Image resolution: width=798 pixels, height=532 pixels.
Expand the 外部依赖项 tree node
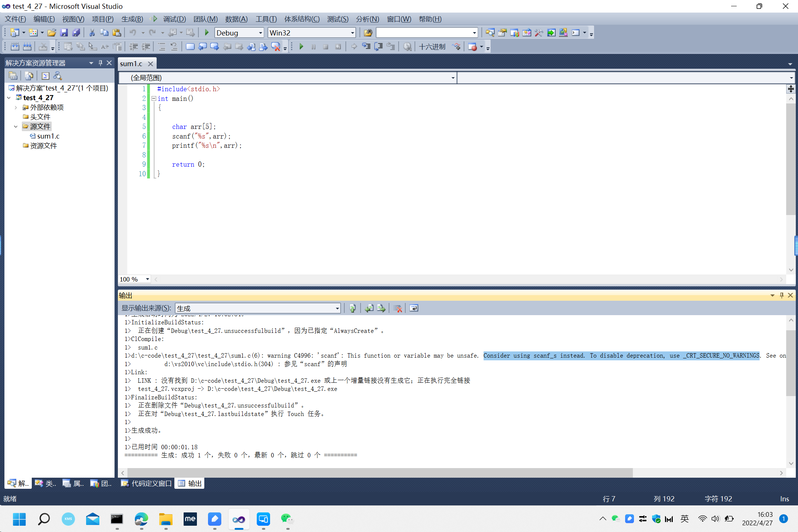pos(16,108)
